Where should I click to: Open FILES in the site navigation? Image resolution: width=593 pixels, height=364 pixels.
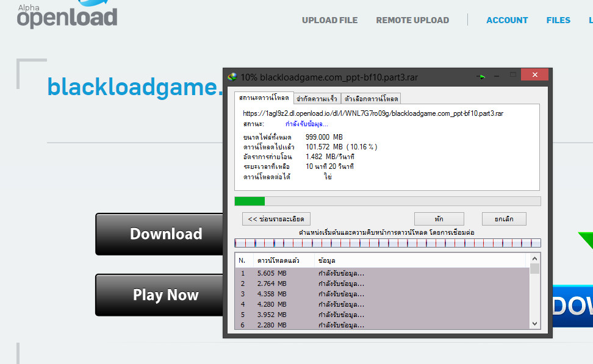[x=558, y=20]
